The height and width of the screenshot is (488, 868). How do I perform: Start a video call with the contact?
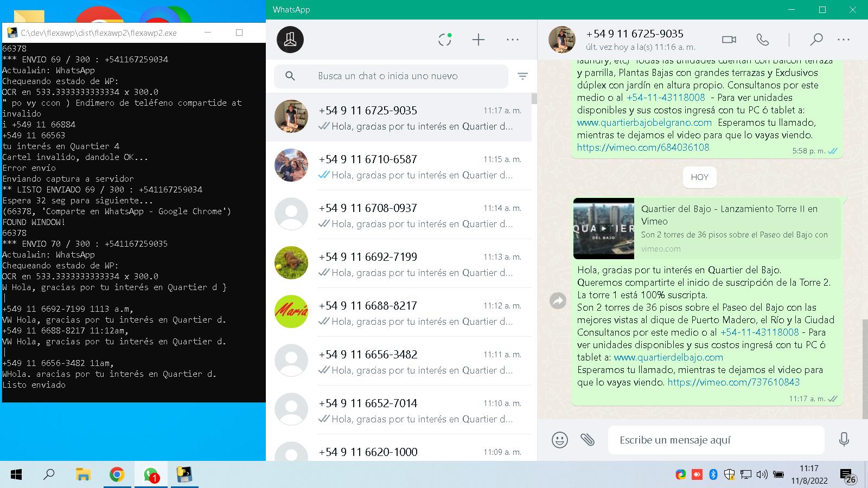pyautogui.click(x=729, y=40)
